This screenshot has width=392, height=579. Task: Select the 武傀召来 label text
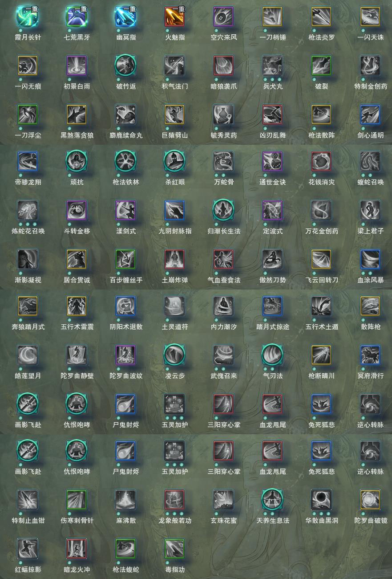(x=223, y=375)
